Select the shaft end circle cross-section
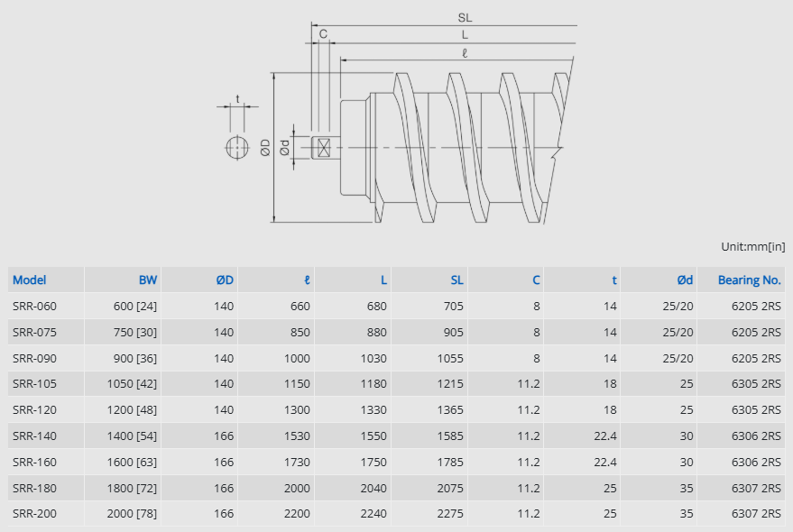 (x=236, y=147)
